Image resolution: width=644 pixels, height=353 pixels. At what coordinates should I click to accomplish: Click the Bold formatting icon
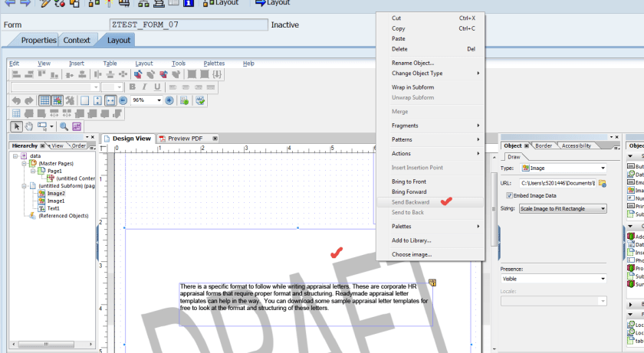coord(132,87)
